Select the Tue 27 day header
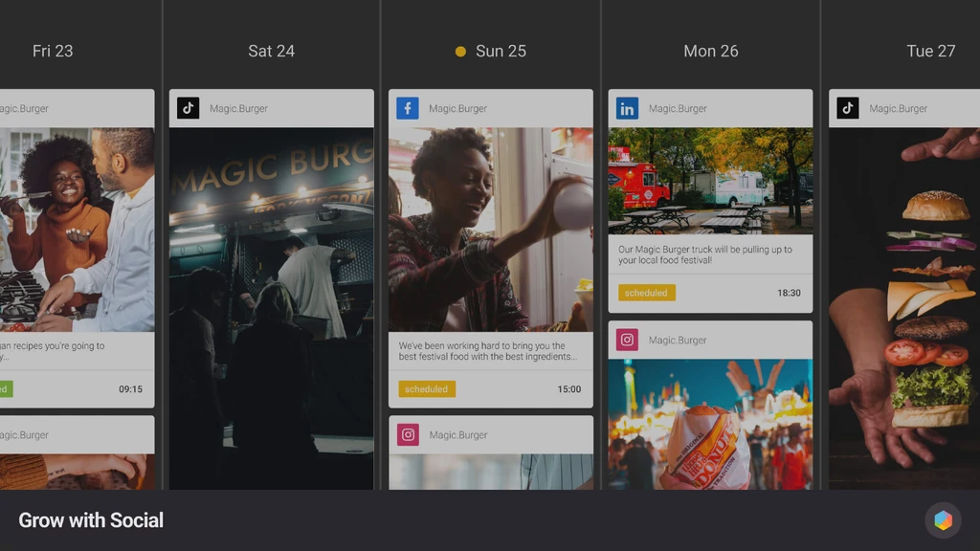This screenshot has height=551, width=980. (x=930, y=51)
